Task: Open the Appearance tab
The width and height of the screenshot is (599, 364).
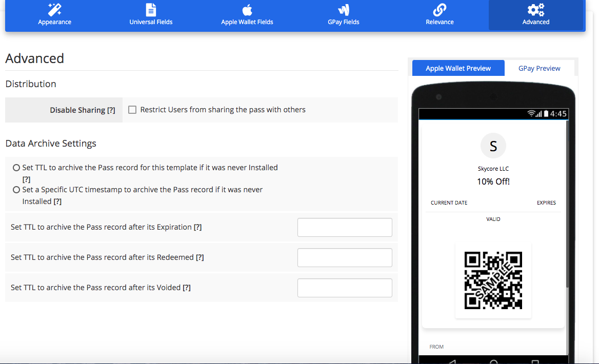Action: tap(55, 15)
